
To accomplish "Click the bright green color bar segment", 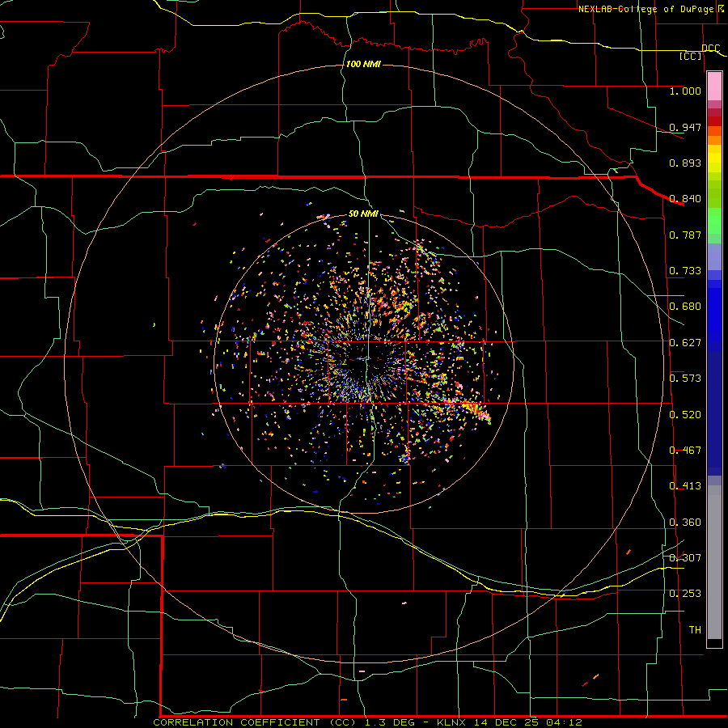I will coord(714,221).
